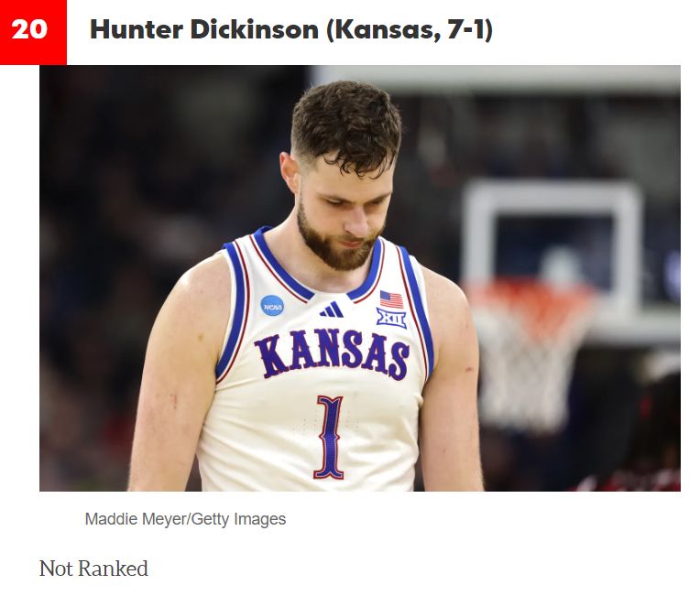Click the white backboard in the background
Screen dimensions: 700x596
[x=552, y=250]
